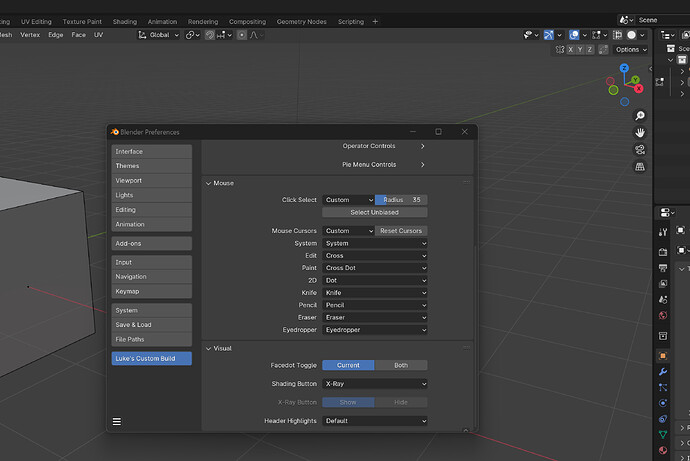Select Luke's Custom Build preferences tab
The width and height of the screenshot is (690, 461).
[151, 359]
